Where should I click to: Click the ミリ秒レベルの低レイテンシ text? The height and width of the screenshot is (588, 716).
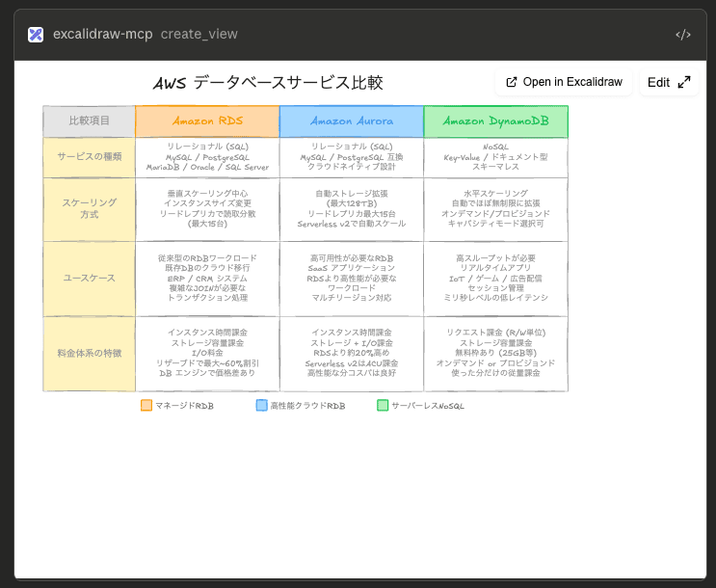click(496, 298)
